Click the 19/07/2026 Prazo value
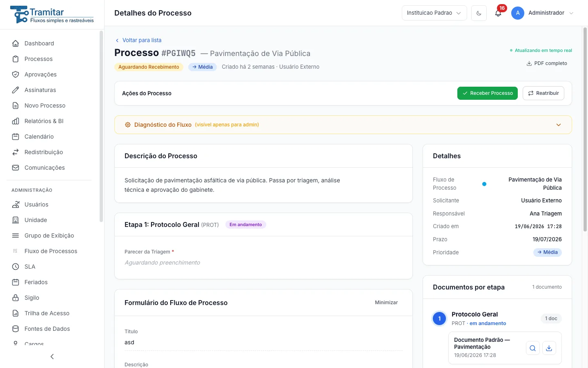The width and height of the screenshot is (588, 368). (x=547, y=239)
